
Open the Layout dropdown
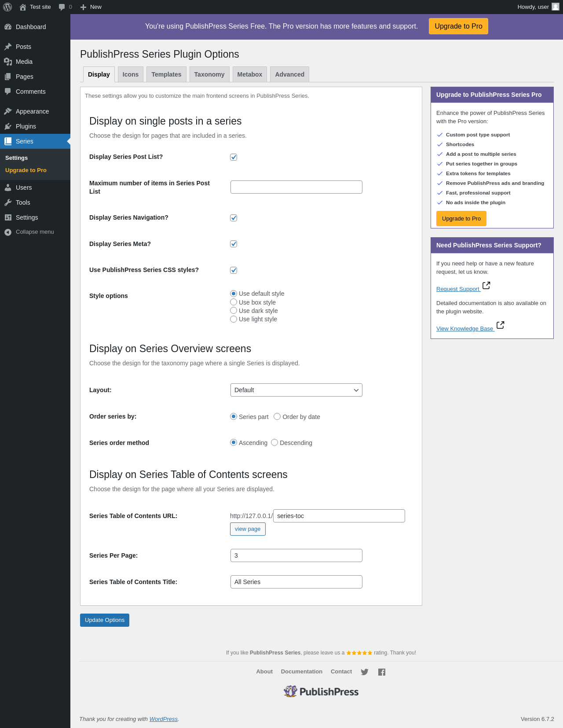296,390
